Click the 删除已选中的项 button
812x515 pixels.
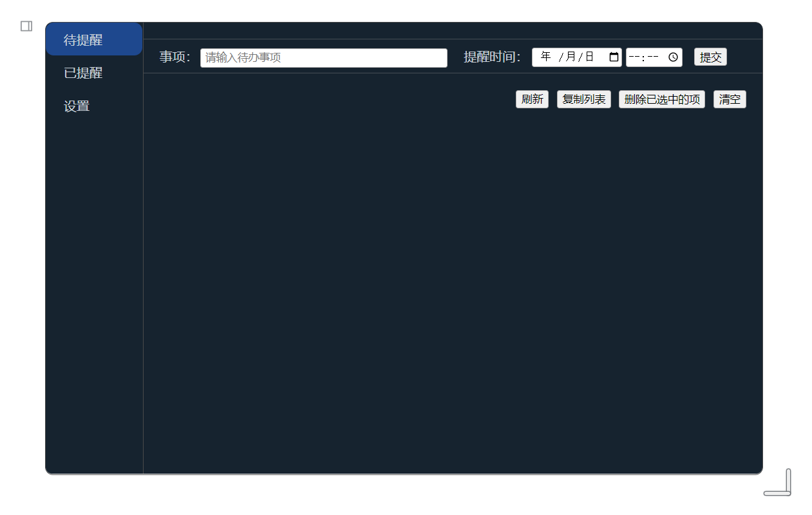(662, 99)
